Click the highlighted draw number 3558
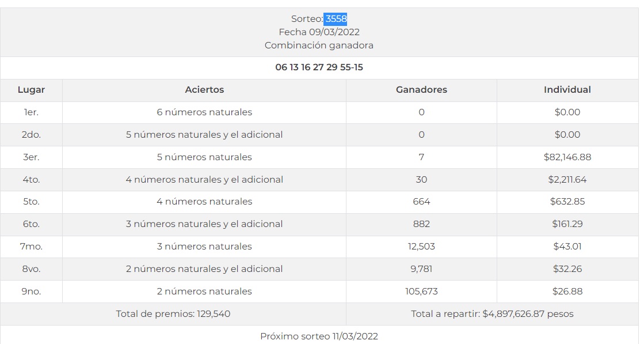 click(x=336, y=19)
